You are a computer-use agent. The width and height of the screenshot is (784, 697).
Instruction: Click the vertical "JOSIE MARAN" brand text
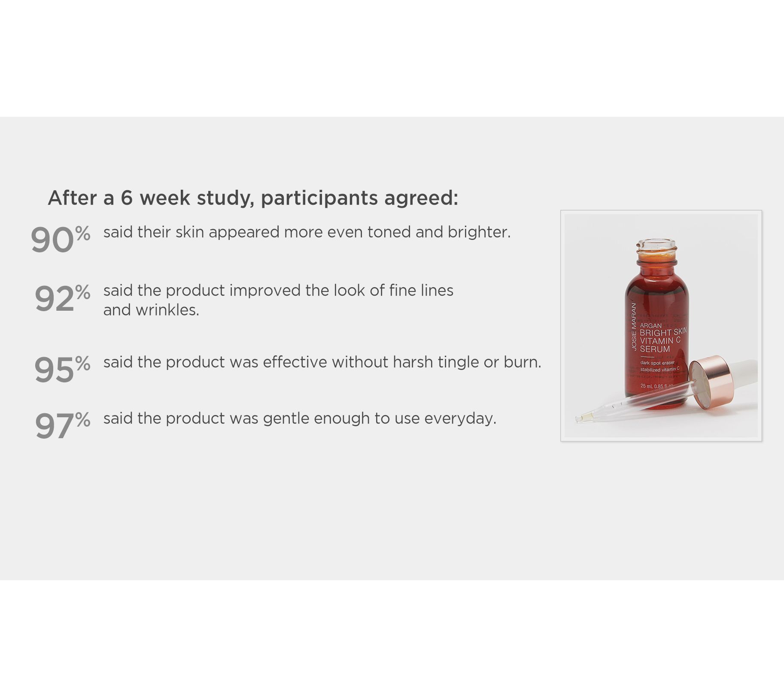[x=634, y=327]
